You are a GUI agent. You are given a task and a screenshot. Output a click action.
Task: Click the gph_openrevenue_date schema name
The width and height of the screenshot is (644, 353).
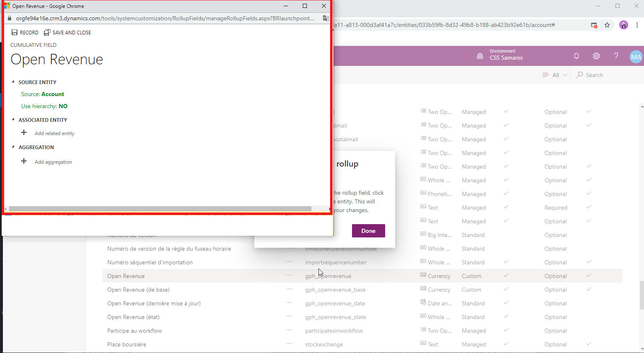point(335,303)
